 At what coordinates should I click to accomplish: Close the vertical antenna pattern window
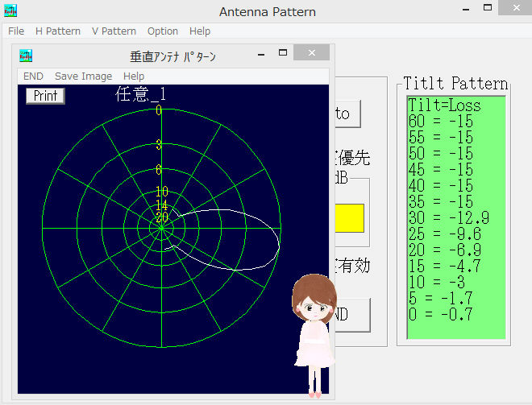[x=310, y=55]
